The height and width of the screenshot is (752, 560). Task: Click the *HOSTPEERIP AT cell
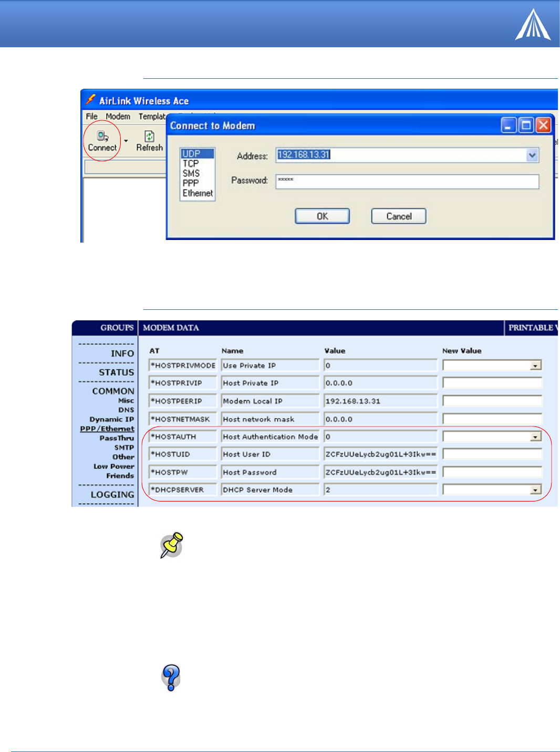(183, 401)
